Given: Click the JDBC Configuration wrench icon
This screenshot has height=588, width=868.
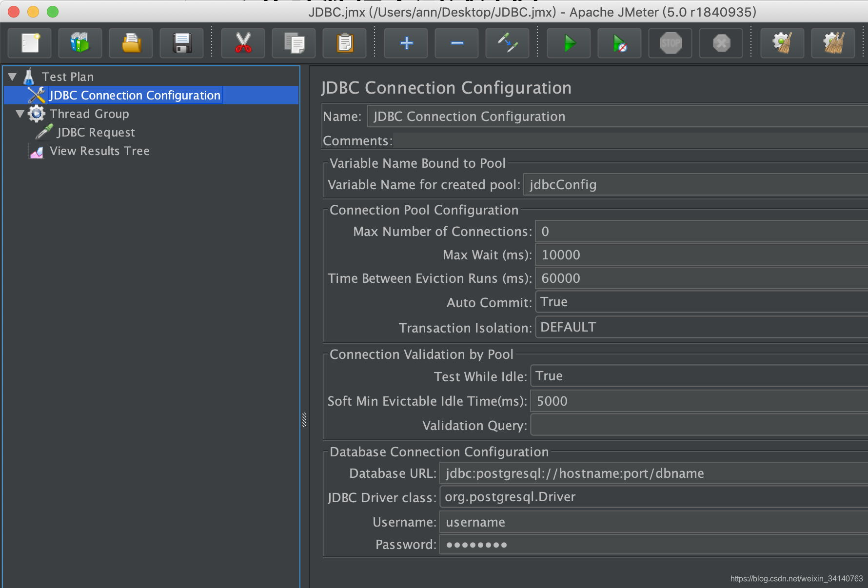Looking at the screenshot, I should tap(37, 95).
